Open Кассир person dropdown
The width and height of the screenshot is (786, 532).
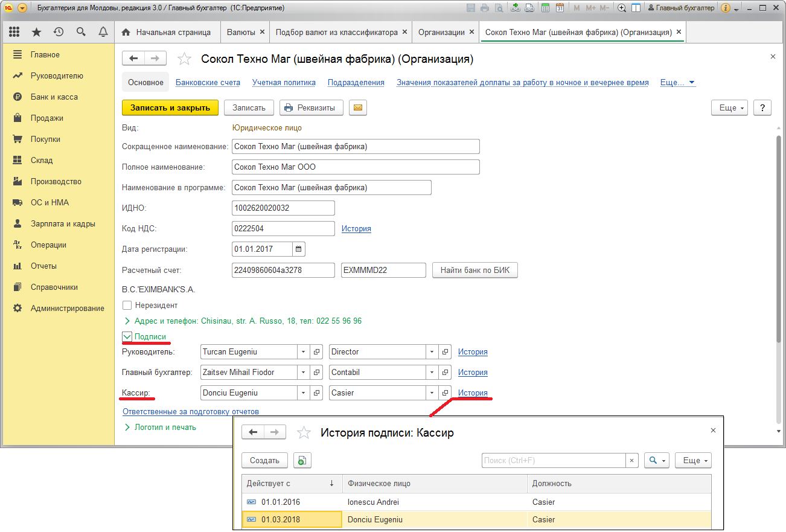pos(304,393)
